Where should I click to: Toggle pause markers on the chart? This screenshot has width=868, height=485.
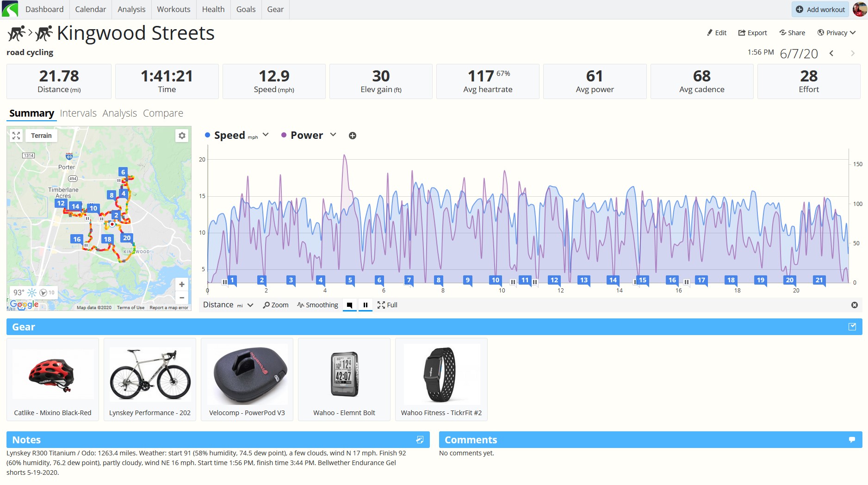click(366, 305)
